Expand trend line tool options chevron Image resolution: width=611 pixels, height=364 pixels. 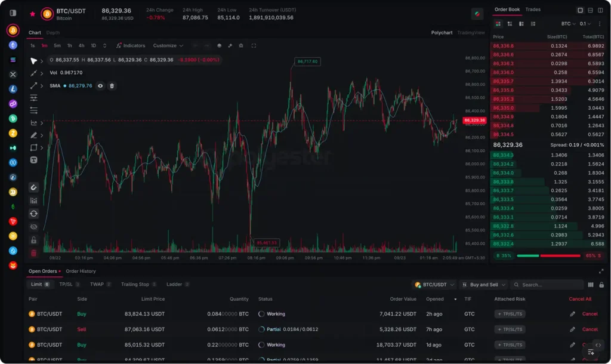pyautogui.click(x=42, y=73)
